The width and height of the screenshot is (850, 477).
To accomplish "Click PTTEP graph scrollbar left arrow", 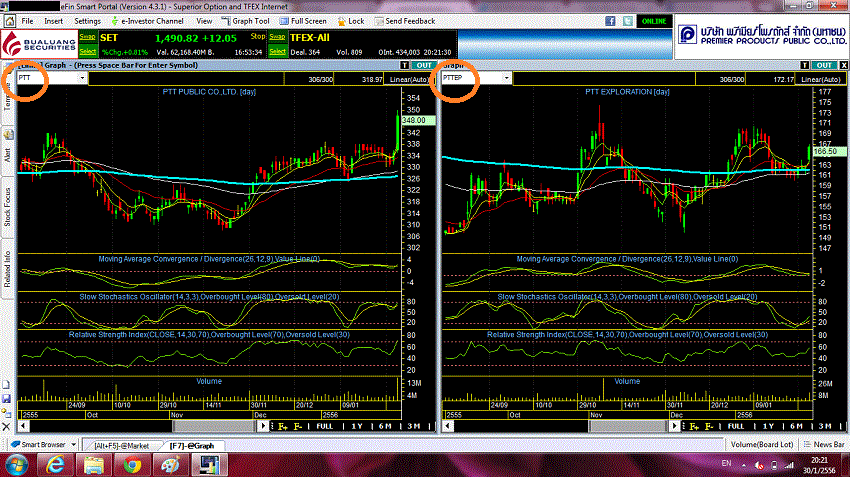I will [448, 426].
